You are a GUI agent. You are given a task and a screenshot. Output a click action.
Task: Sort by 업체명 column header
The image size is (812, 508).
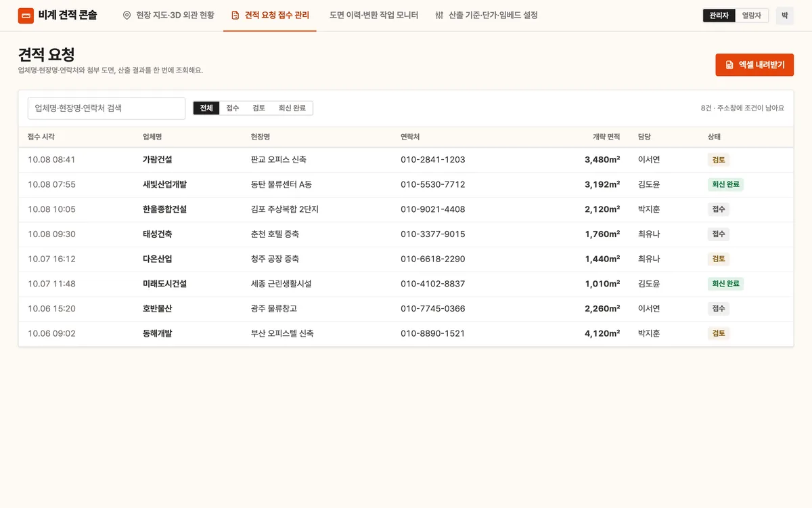point(152,137)
